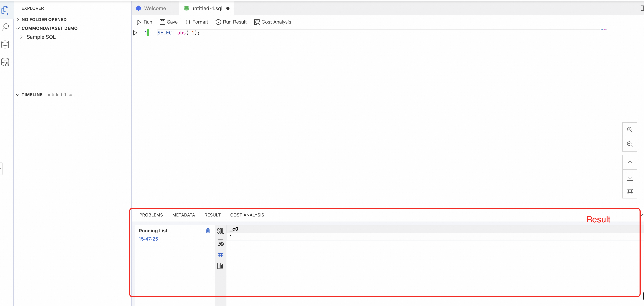Switch to table grid result view
The image size is (644, 306).
220,254
